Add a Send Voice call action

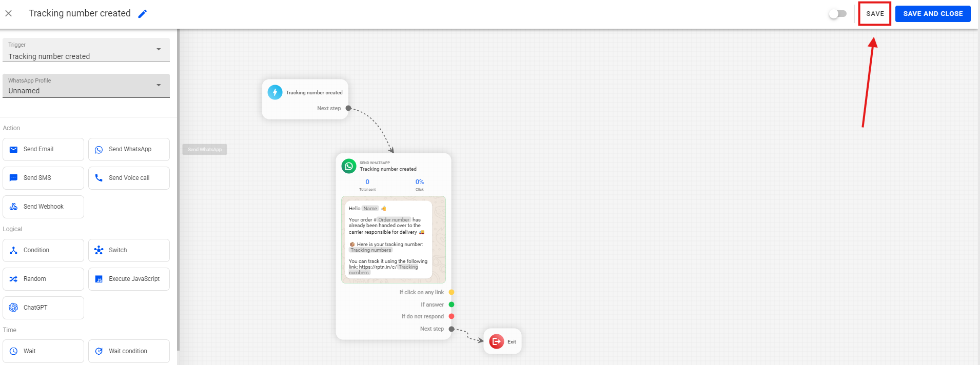[129, 178]
